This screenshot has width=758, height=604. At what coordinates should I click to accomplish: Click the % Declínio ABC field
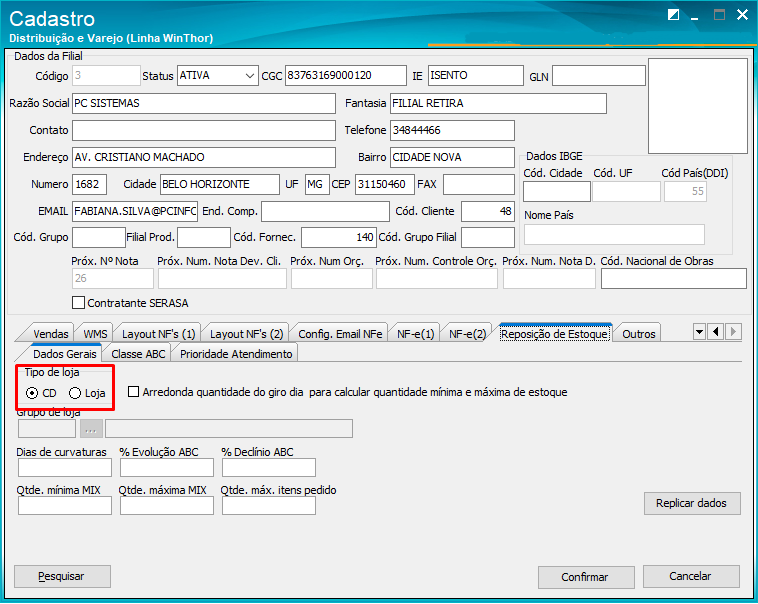tap(269, 468)
